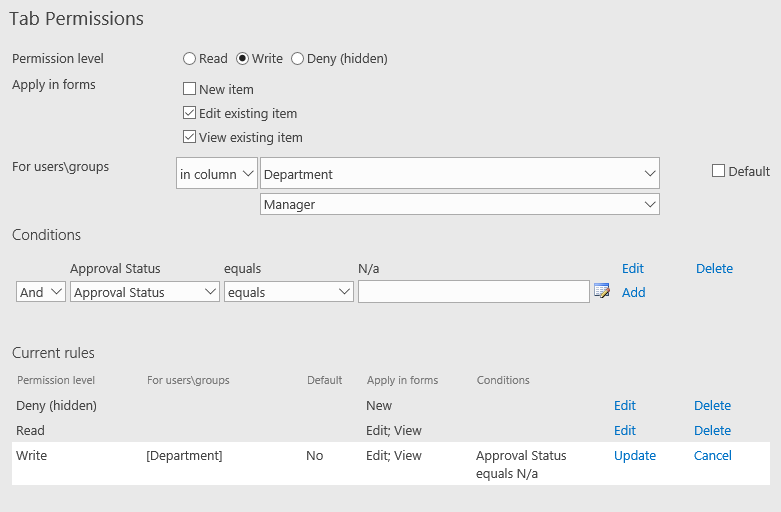Screen dimensions: 781x512
Task: Open the equals comparison dropdown
Action: 289,292
